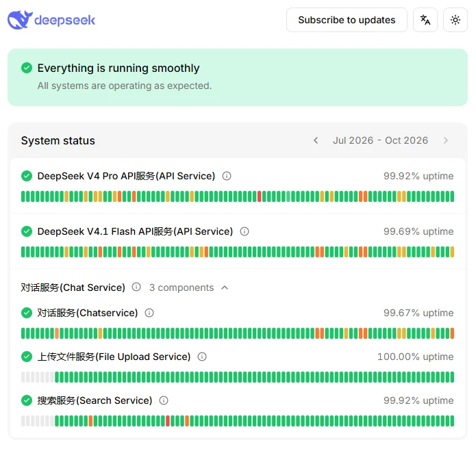The height and width of the screenshot is (449, 476).
Task: Click 'System status' heading
Action: (58, 141)
